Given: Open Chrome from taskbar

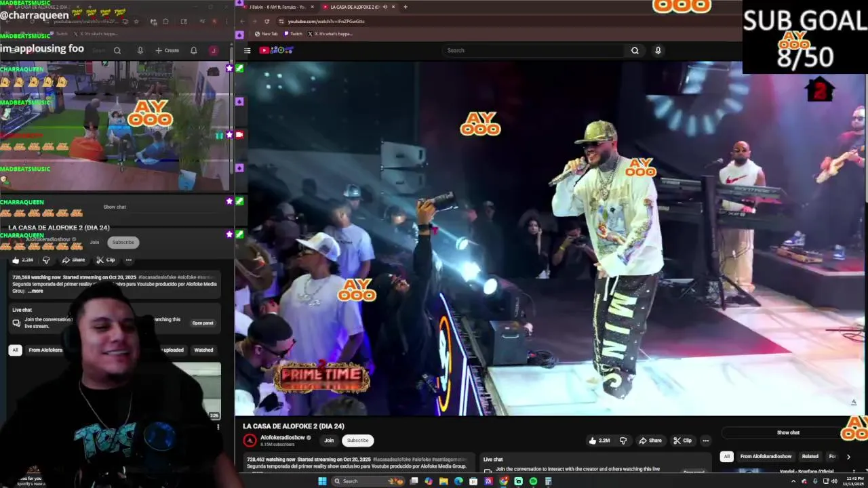Looking at the screenshot, I should pyautogui.click(x=503, y=481).
